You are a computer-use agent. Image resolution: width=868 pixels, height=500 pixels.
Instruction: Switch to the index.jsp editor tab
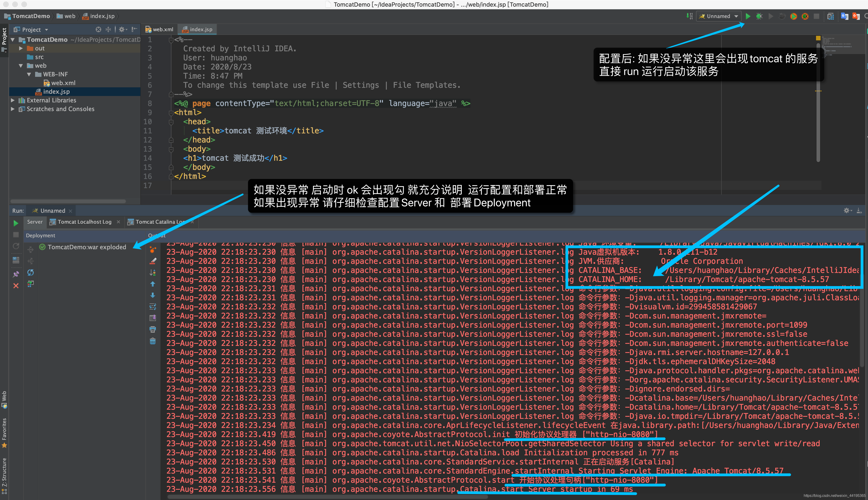[x=197, y=30]
